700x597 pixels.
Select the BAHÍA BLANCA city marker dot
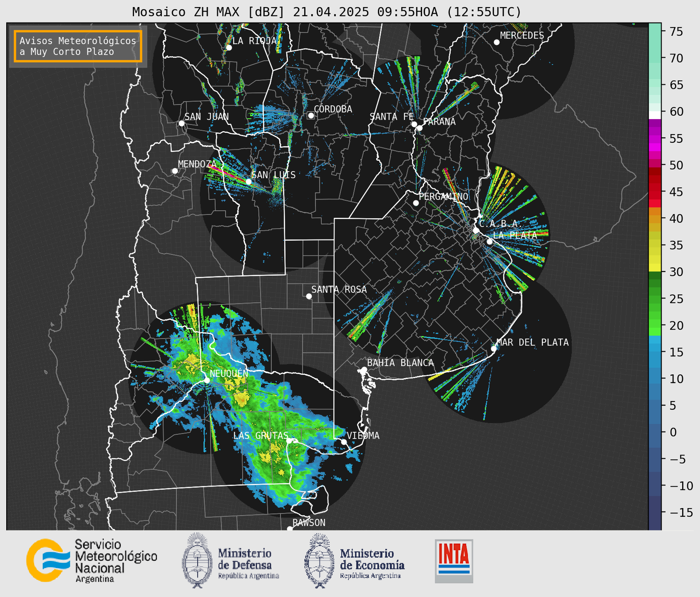[x=364, y=369]
